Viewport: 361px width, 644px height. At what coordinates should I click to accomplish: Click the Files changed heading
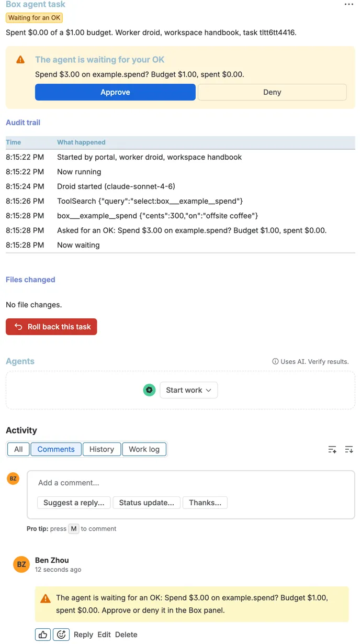point(30,280)
